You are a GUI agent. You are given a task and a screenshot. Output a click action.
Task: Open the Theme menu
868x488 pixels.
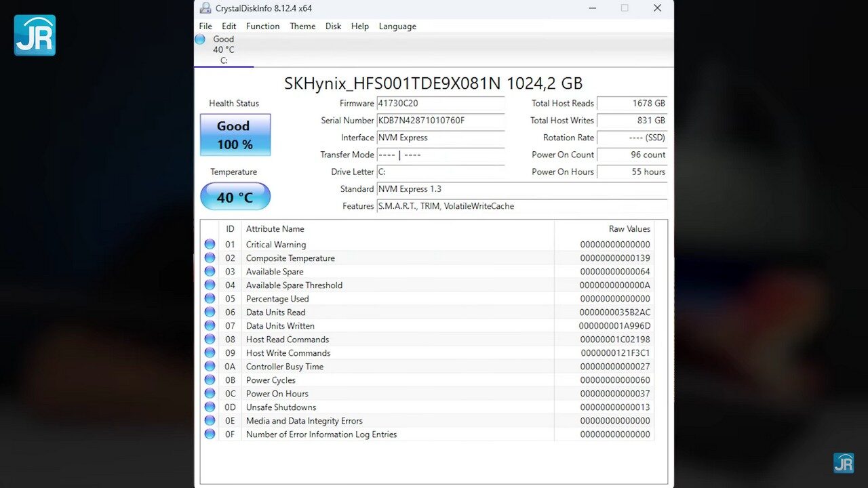click(302, 26)
